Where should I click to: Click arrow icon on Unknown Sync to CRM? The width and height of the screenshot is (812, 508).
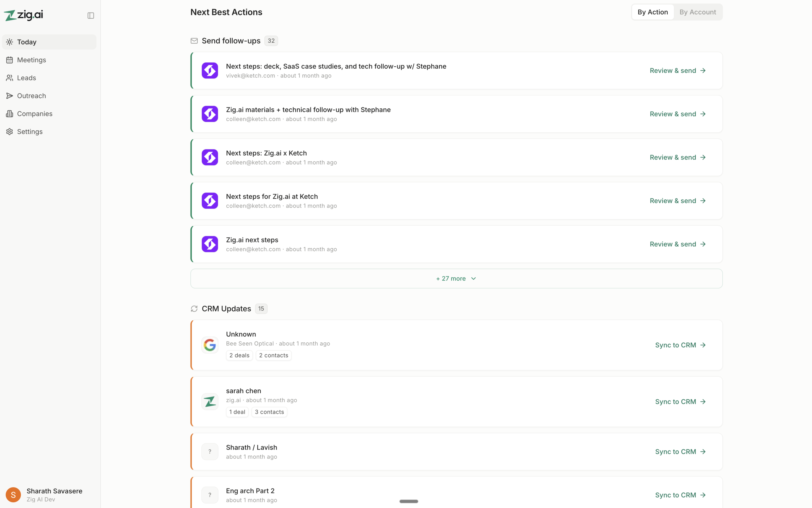coord(703,345)
